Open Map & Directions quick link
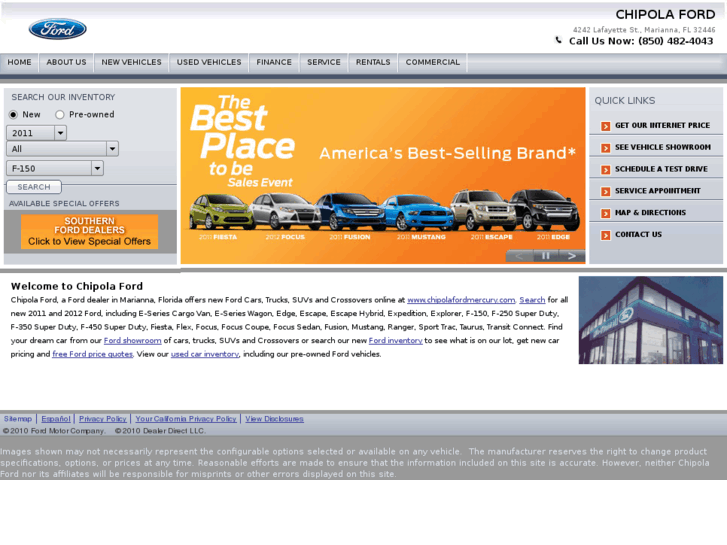The width and height of the screenshot is (727, 545). pos(650,213)
